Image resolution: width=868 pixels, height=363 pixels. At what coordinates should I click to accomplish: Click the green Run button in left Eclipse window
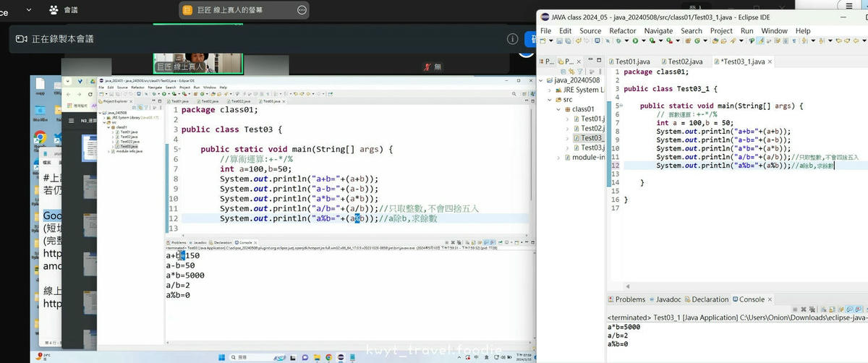(166, 94)
